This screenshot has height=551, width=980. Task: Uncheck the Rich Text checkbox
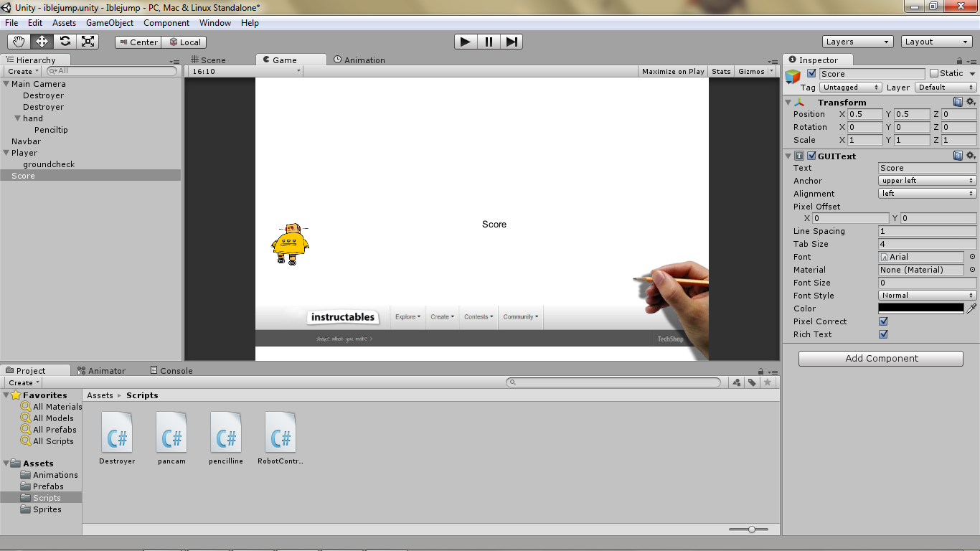click(x=883, y=334)
